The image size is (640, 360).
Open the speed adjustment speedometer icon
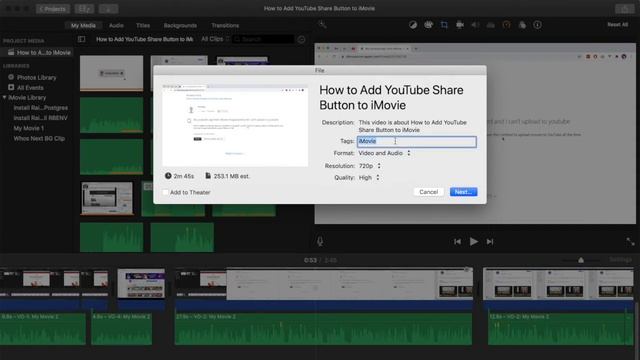click(x=507, y=25)
